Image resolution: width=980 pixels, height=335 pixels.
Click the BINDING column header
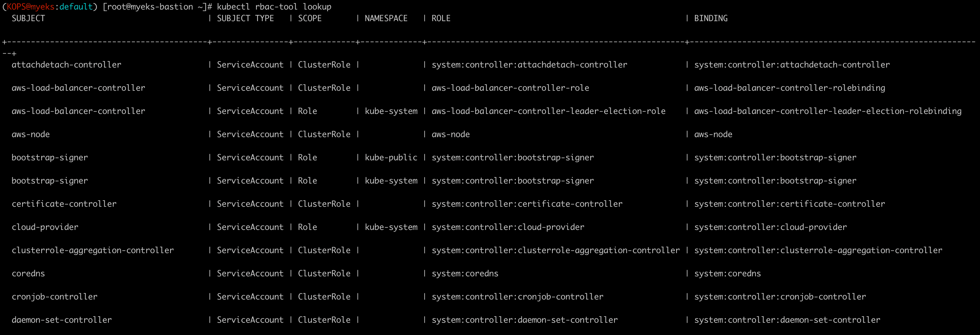click(711, 18)
